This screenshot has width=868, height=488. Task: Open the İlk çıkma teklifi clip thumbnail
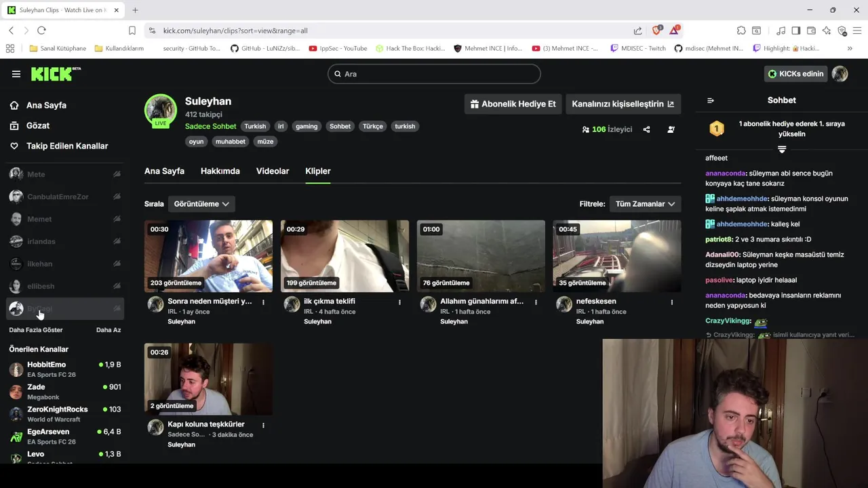tap(344, 256)
